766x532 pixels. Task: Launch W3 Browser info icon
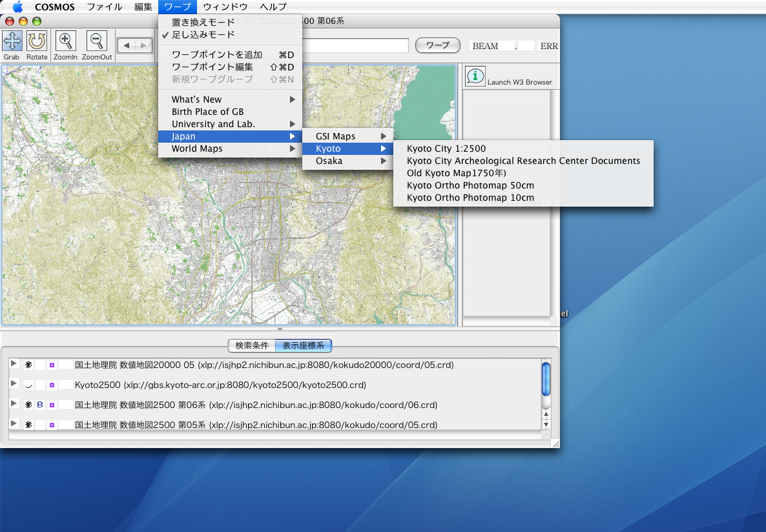475,77
